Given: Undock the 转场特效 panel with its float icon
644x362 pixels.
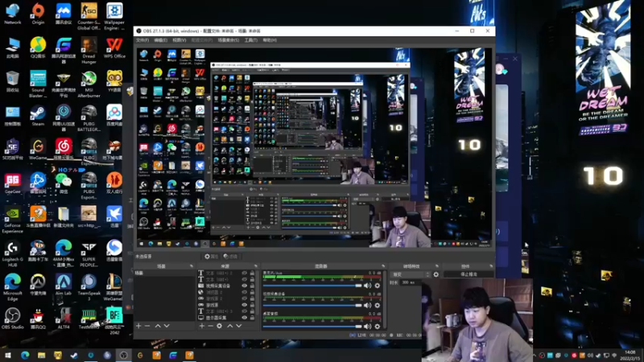Looking at the screenshot, I should click(x=437, y=266).
